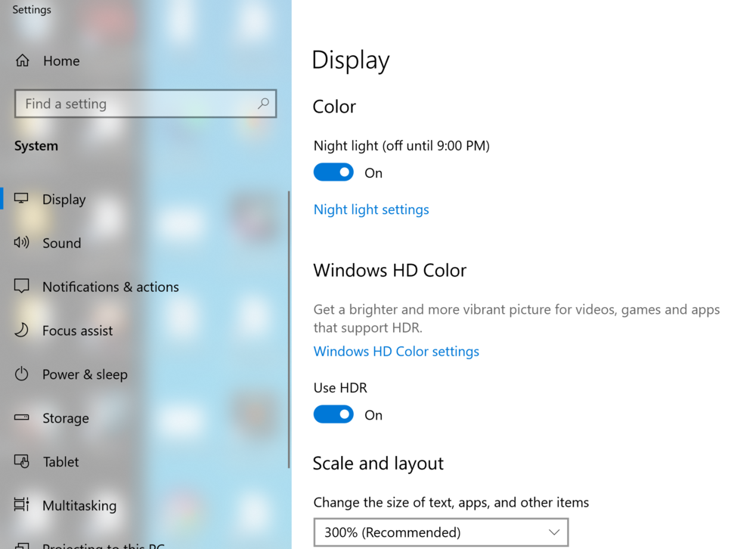This screenshot has height=549, width=756.
Task: Turn off the Night light toggle
Action: pyautogui.click(x=333, y=172)
